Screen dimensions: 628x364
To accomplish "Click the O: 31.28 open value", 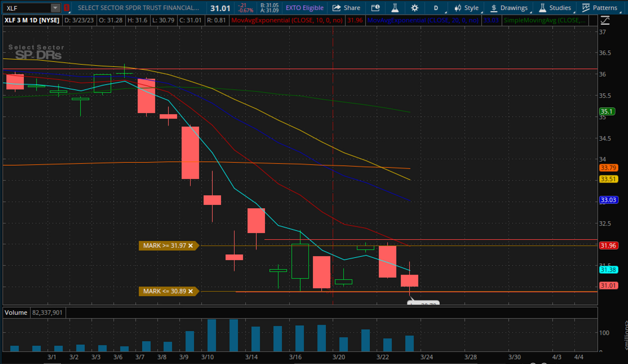I will pos(111,20).
